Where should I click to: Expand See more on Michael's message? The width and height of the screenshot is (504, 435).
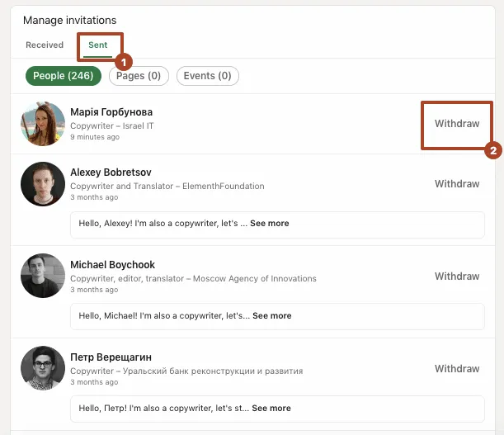coord(272,315)
